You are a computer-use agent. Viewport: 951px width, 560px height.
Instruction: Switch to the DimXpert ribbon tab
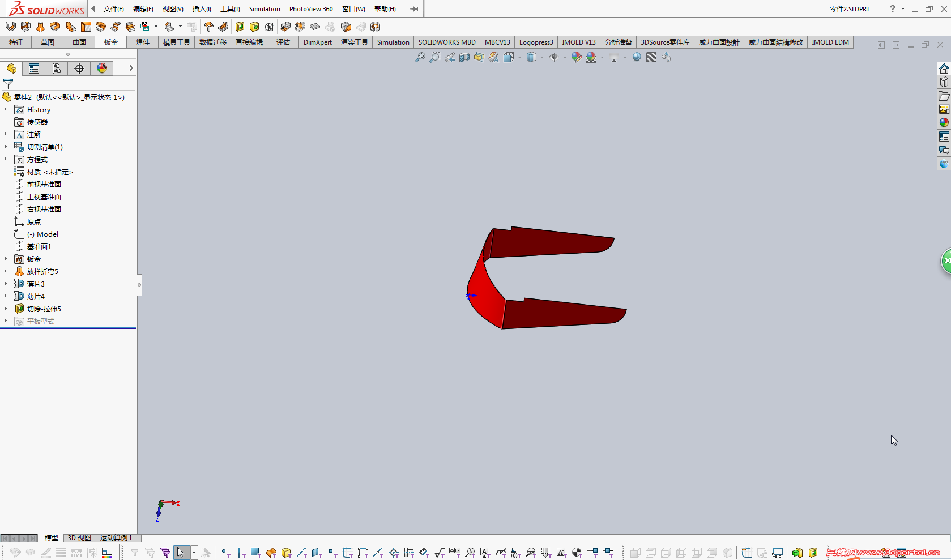point(318,42)
